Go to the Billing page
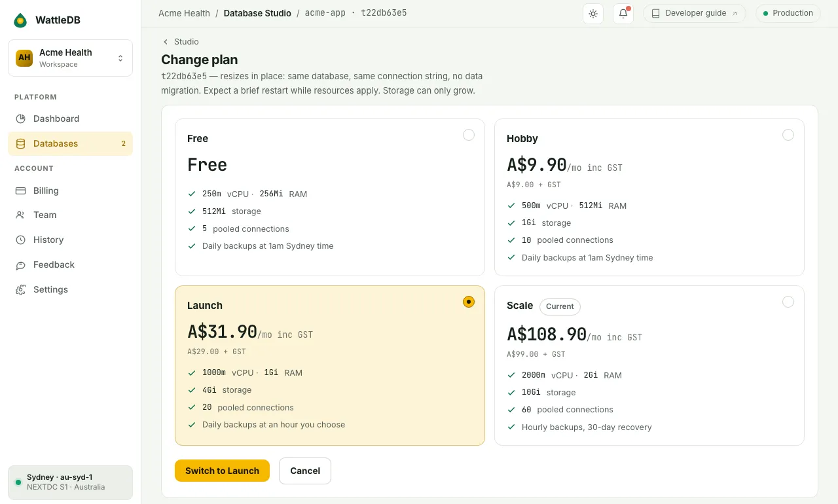The height and width of the screenshot is (504, 838). 70,190
